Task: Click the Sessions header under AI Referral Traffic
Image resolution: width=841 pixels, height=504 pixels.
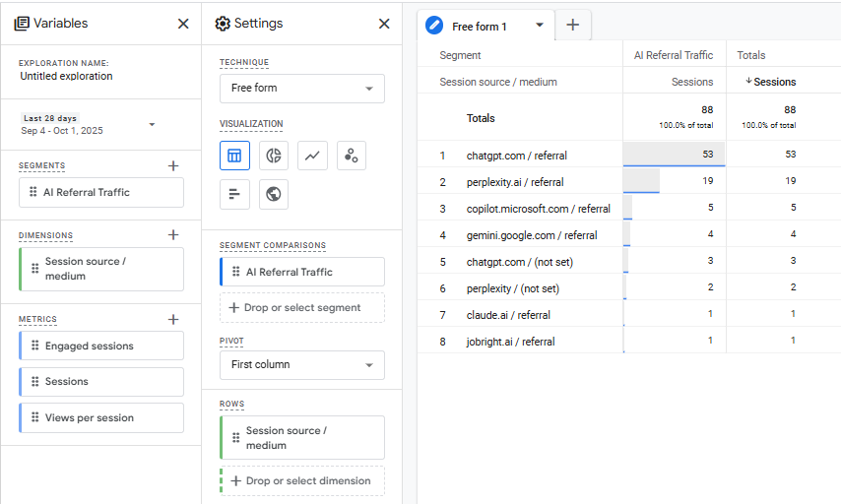Action: 692,82
